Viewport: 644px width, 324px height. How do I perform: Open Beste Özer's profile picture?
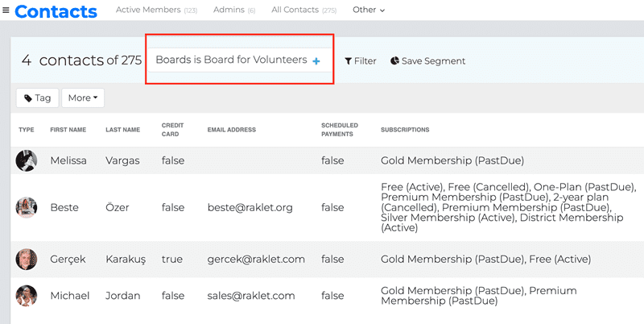coord(27,207)
